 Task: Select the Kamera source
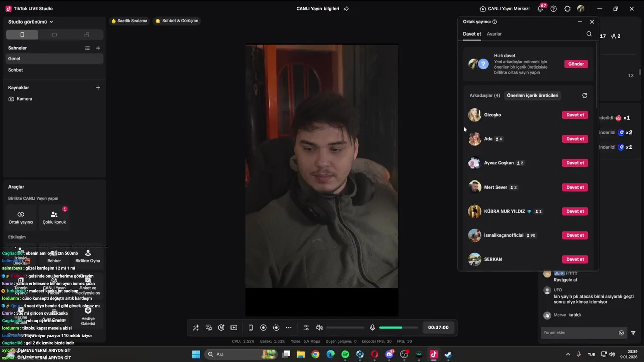coord(54,99)
